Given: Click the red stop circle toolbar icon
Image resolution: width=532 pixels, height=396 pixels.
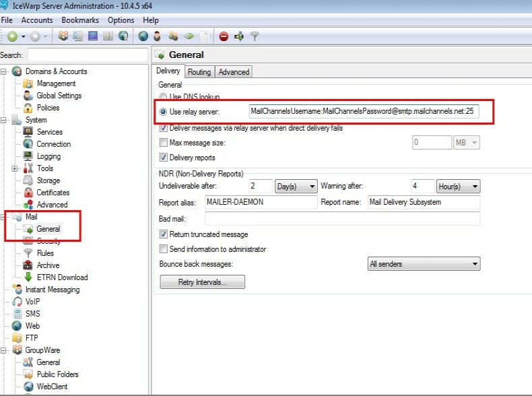Looking at the screenshot, I should (x=224, y=36).
